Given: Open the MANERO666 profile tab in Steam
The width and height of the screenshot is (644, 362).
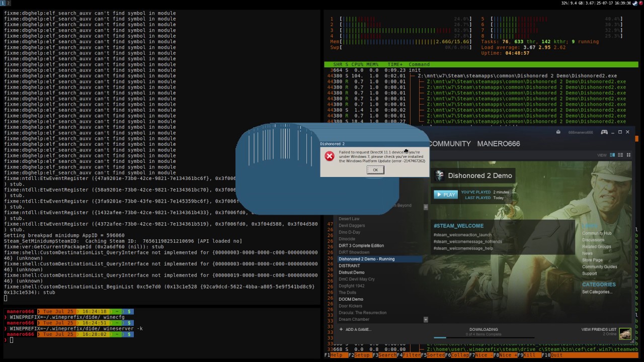Looking at the screenshot, I should point(499,144).
